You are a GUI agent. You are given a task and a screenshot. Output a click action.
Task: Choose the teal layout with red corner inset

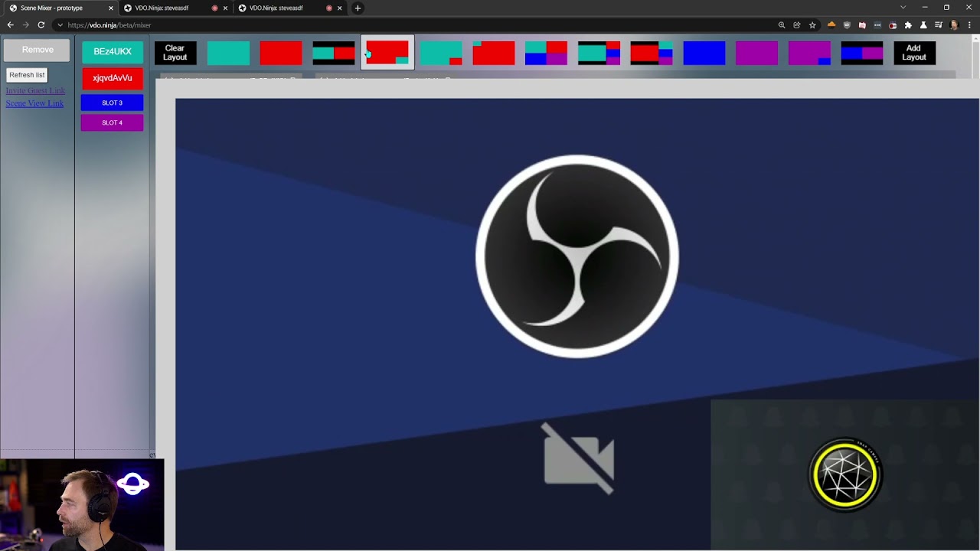(441, 53)
